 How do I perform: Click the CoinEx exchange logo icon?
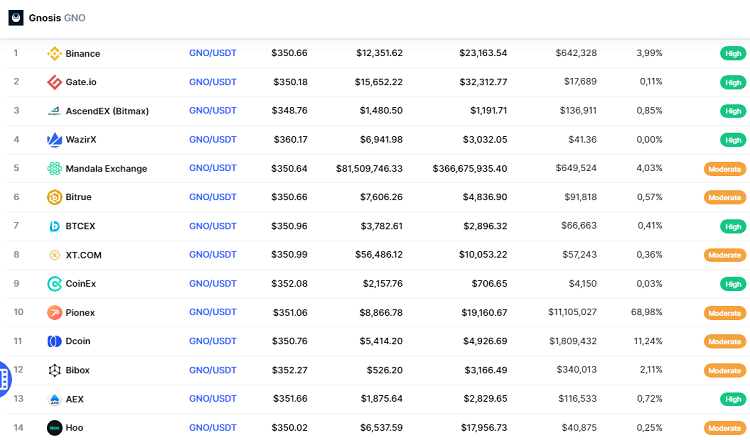click(55, 284)
